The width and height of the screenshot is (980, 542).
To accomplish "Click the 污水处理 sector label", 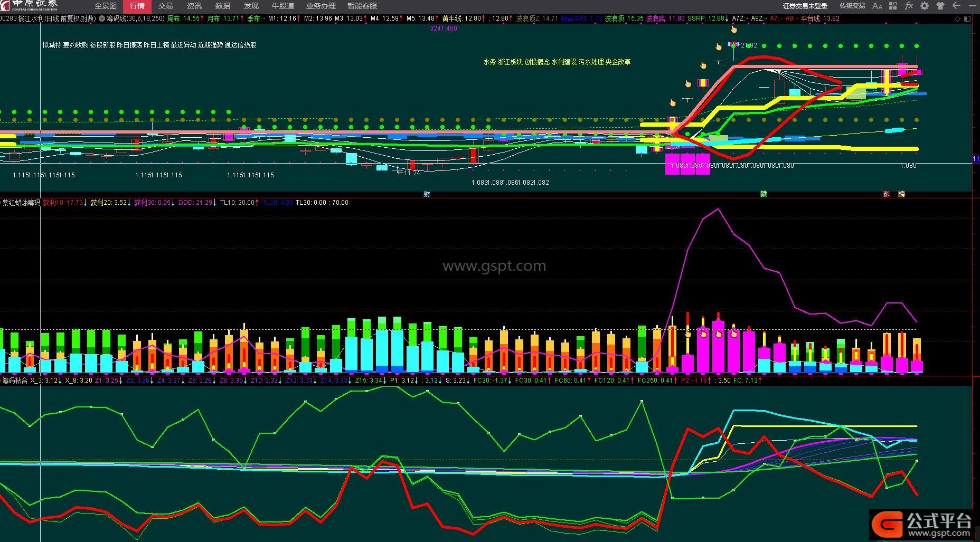I will tap(591, 62).
